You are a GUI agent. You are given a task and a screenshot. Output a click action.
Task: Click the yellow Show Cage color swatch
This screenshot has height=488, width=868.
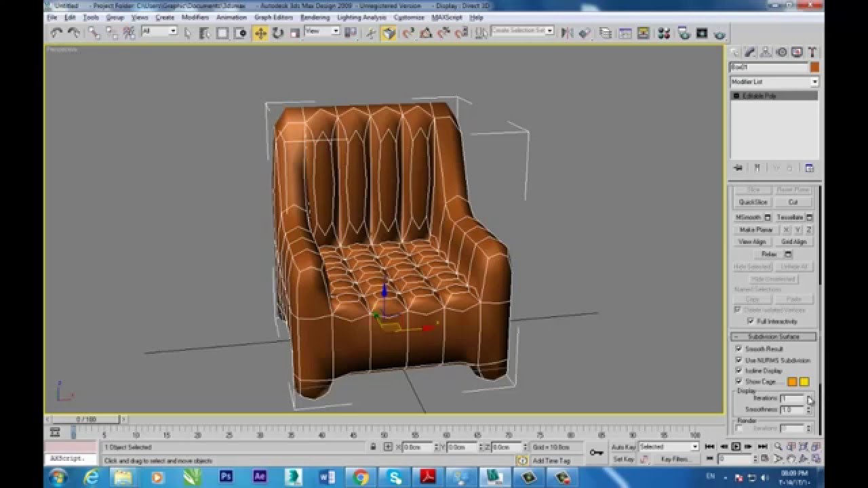804,382
